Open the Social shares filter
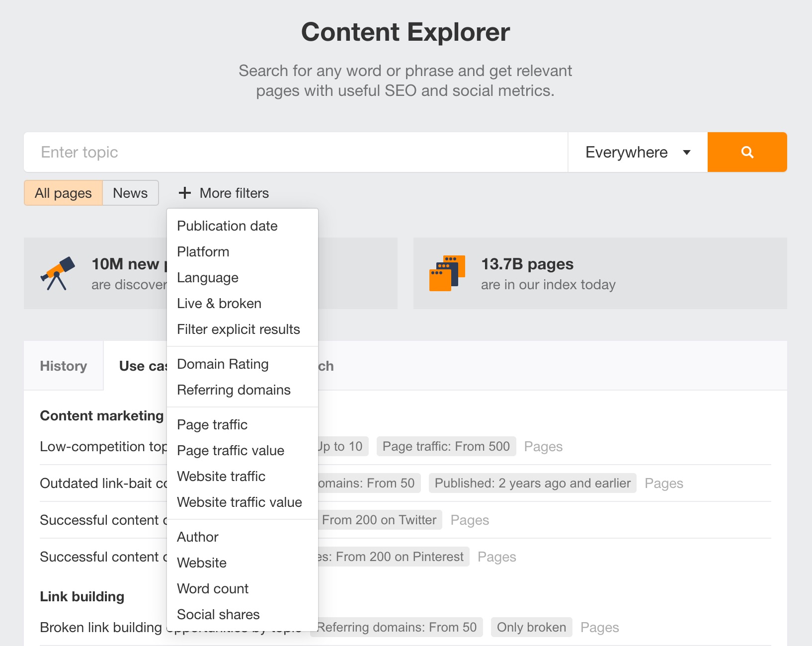812x646 pixels. pyautogui.click(x=218, y=614)
